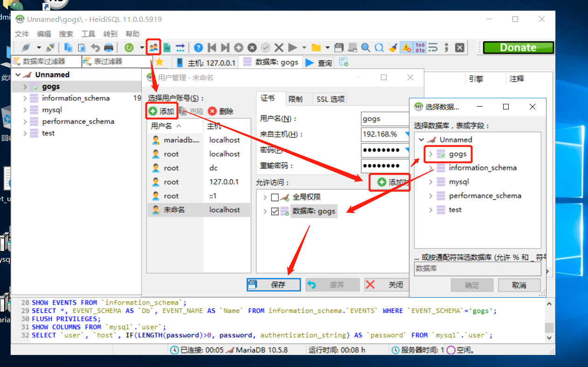Toggle the database gogs access checkbox
The image size is (588, 367).
(x=275, y=211)
